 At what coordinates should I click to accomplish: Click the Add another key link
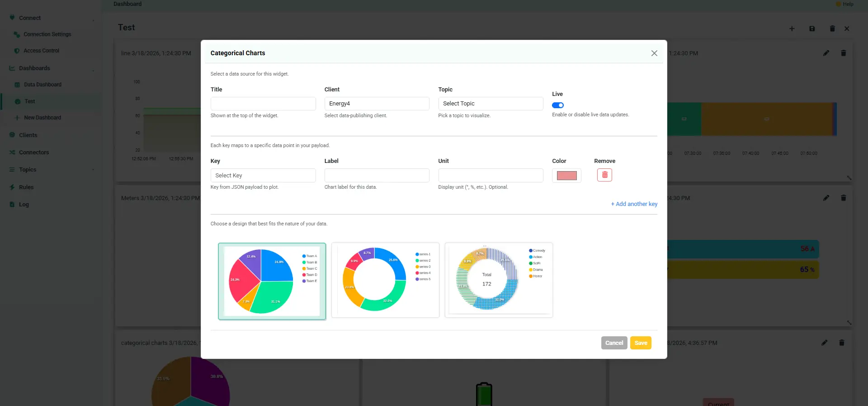point(634,204)
